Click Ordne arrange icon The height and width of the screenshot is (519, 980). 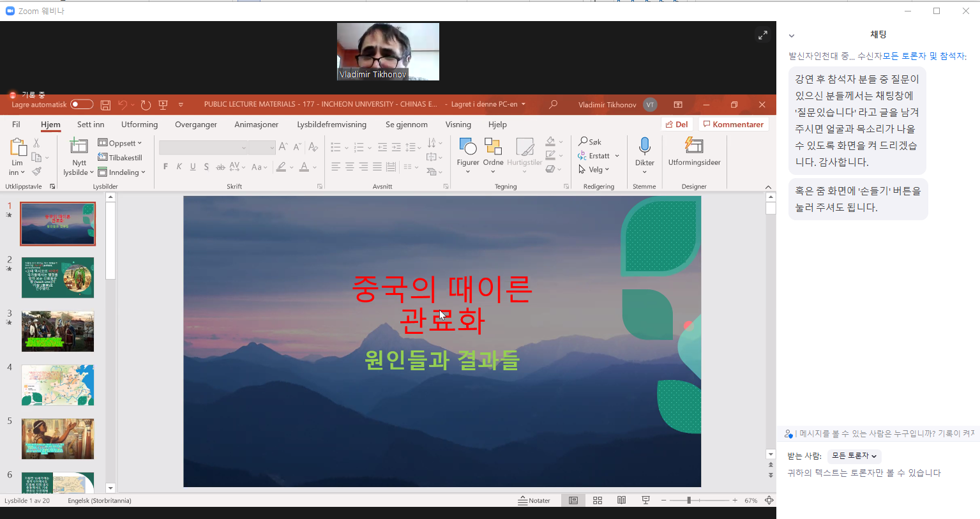(x=493, y=147)
